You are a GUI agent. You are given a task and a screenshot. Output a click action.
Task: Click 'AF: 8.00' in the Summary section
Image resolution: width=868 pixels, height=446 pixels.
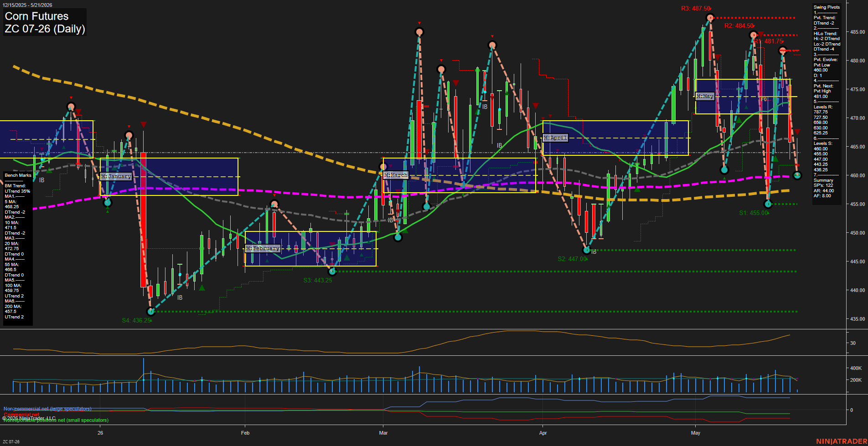[x=822, y=196]
